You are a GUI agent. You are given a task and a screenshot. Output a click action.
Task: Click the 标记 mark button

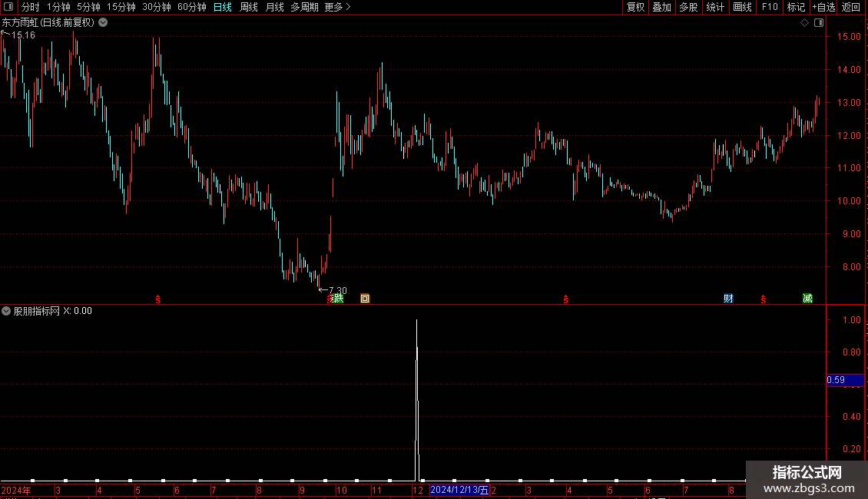point(796,7)
